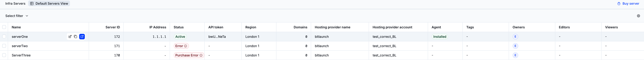Click the Infra Servers title
This screenshot has width=644, height=60.
click(15, 4)
